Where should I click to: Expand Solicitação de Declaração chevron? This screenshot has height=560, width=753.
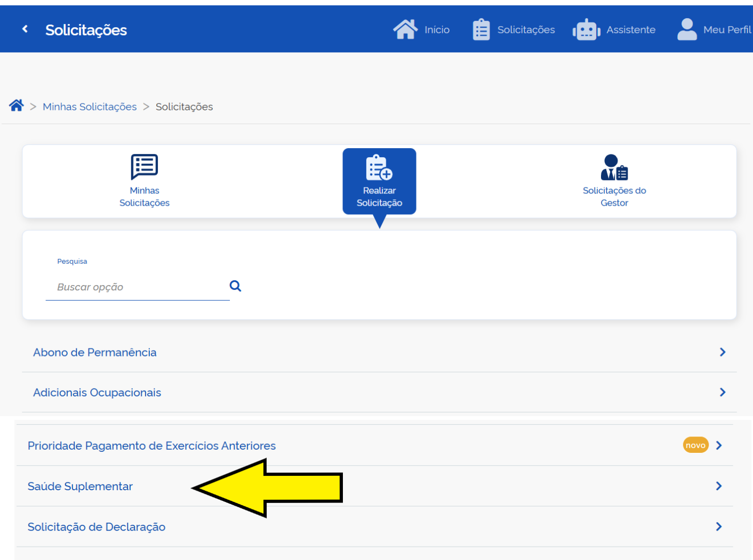point(719,526)
